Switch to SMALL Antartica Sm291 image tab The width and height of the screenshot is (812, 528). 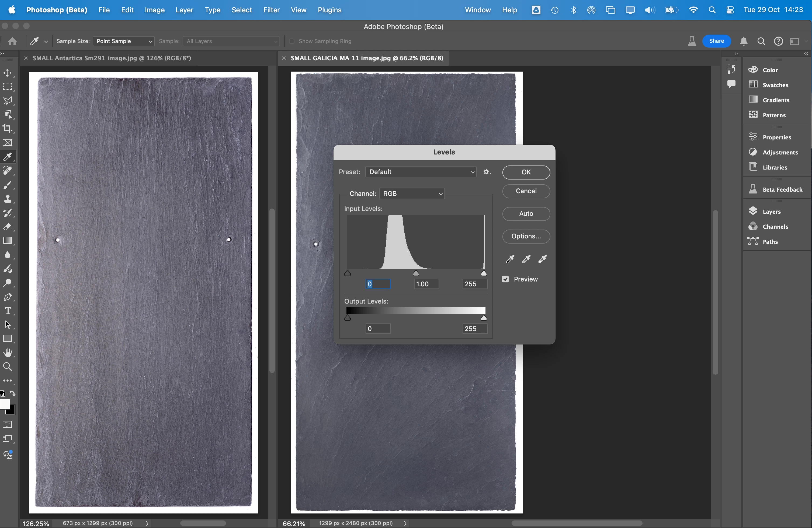112,58
